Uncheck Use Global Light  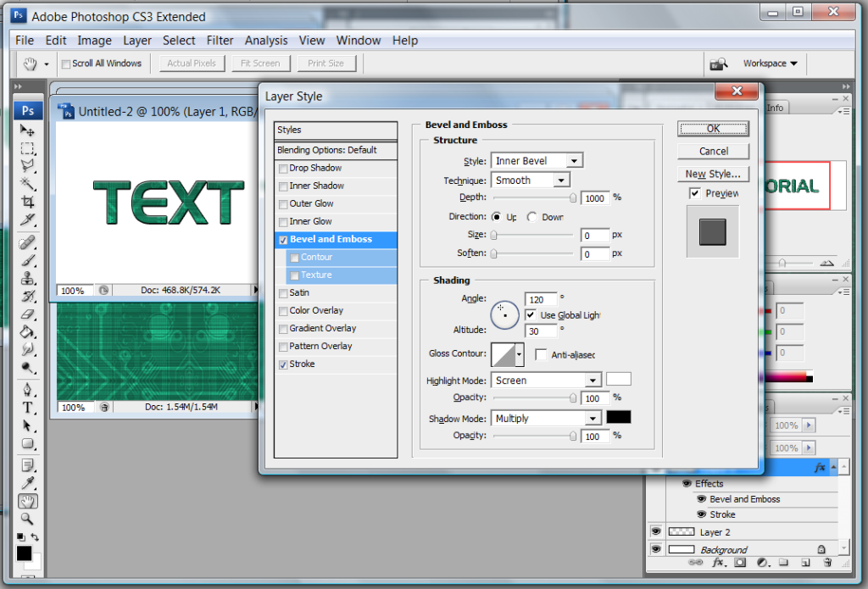point(531,314)
